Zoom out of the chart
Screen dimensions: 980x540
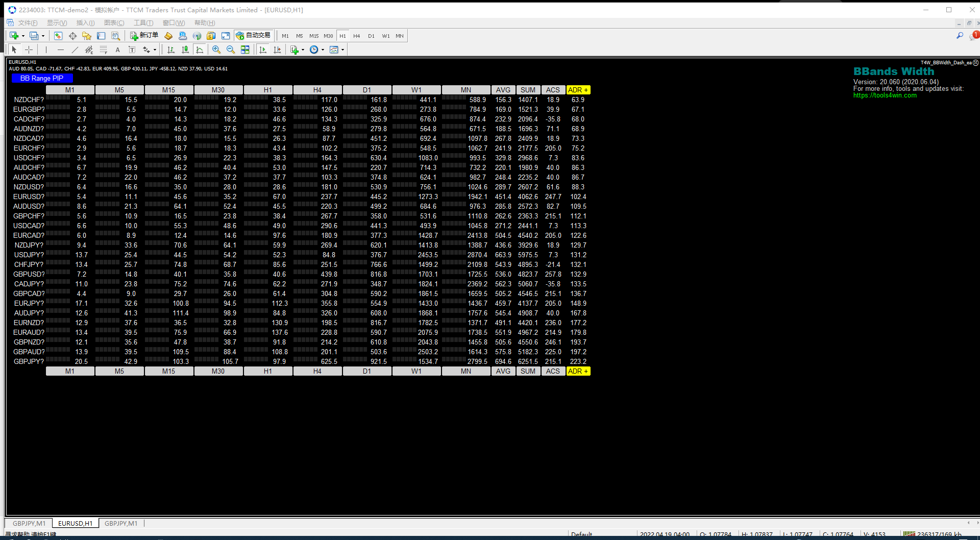[x=231, y=50]
